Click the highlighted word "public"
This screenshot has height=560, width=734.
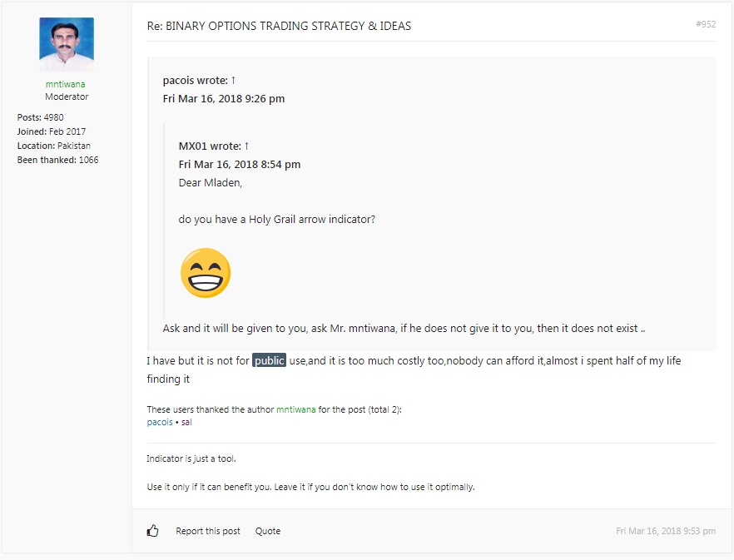click(x=269, y=360)
